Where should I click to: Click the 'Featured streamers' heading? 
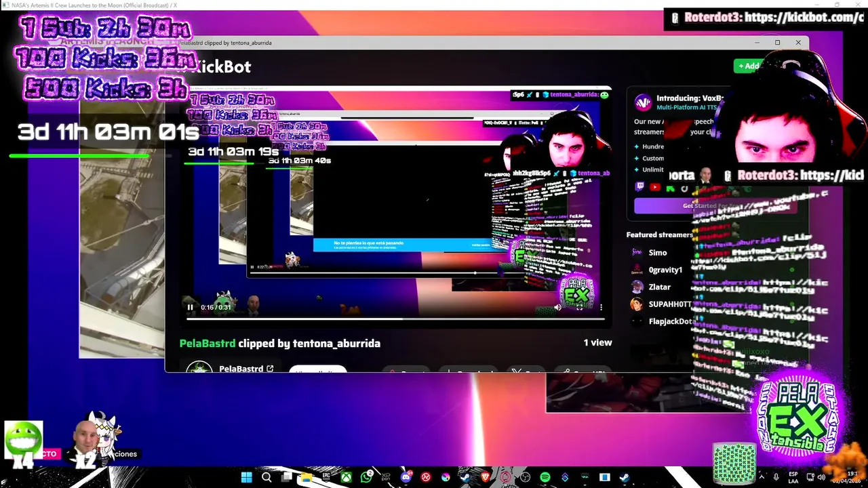coord(660,235)
